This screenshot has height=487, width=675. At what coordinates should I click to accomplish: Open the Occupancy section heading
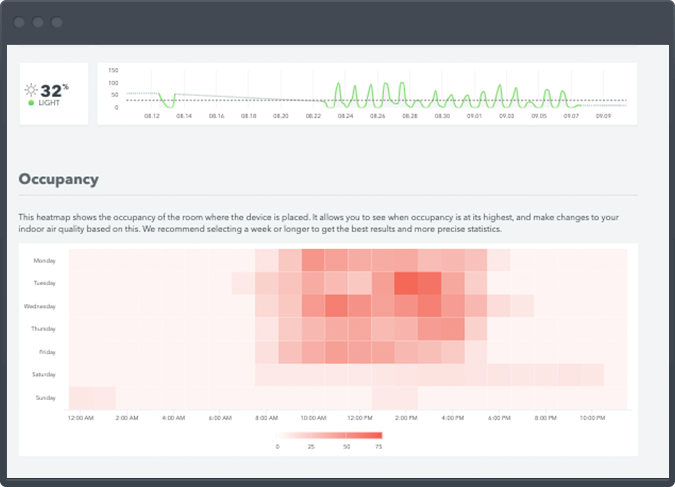pyautogui.click(x=59, y=179)
